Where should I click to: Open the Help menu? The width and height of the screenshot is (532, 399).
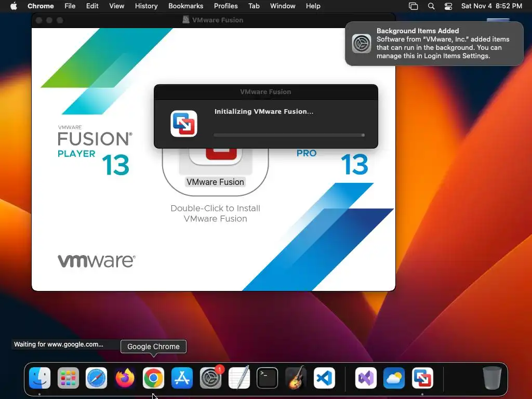tap(313, 6)
